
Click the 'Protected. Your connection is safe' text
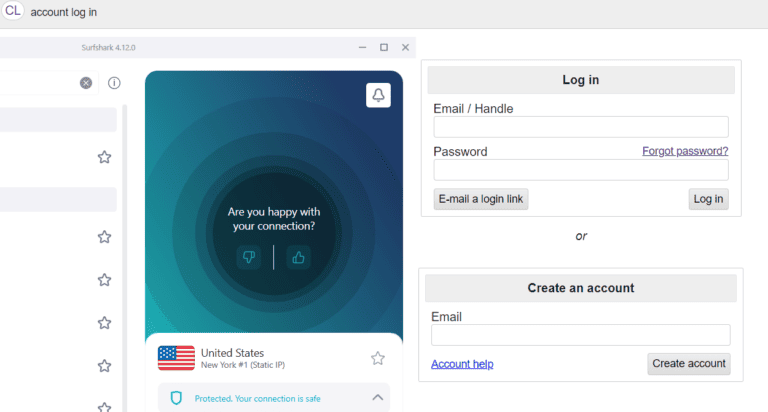[x=258, y=398]
